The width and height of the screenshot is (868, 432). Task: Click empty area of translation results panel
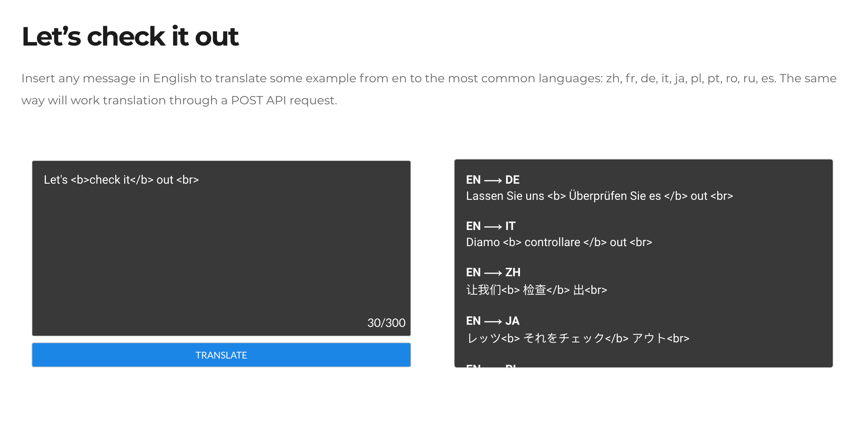[x=753, y=264]
